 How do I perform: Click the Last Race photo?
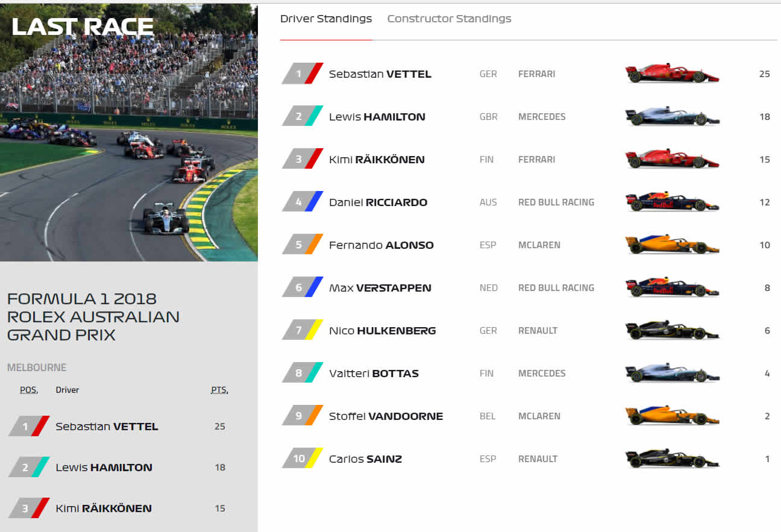[x=129, y=133]
